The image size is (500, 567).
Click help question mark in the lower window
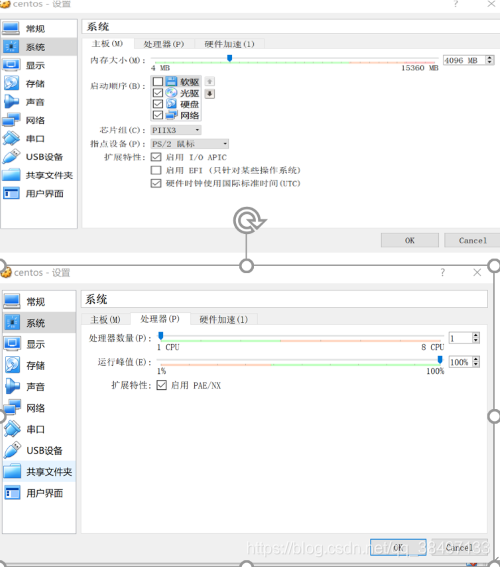(443, 272)
